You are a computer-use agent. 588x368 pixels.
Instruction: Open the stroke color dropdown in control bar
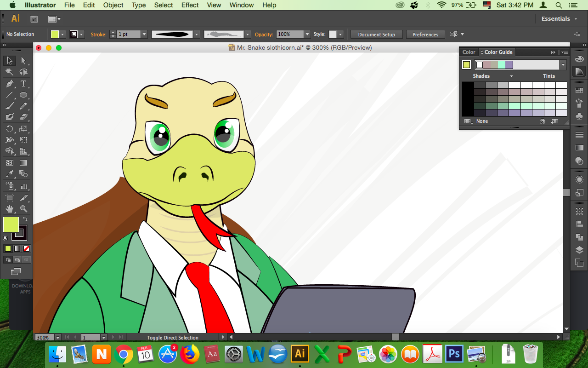pyautogui.click(x=81, y=34)
